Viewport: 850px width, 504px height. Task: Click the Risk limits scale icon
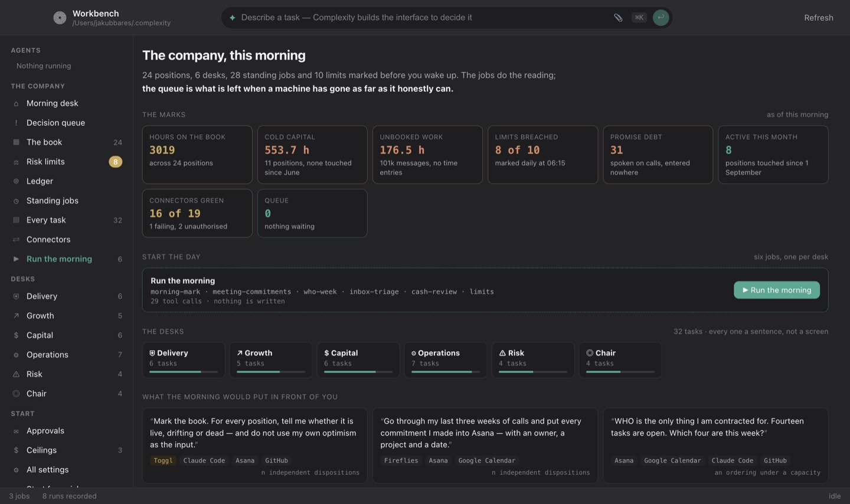coord(16,162)
